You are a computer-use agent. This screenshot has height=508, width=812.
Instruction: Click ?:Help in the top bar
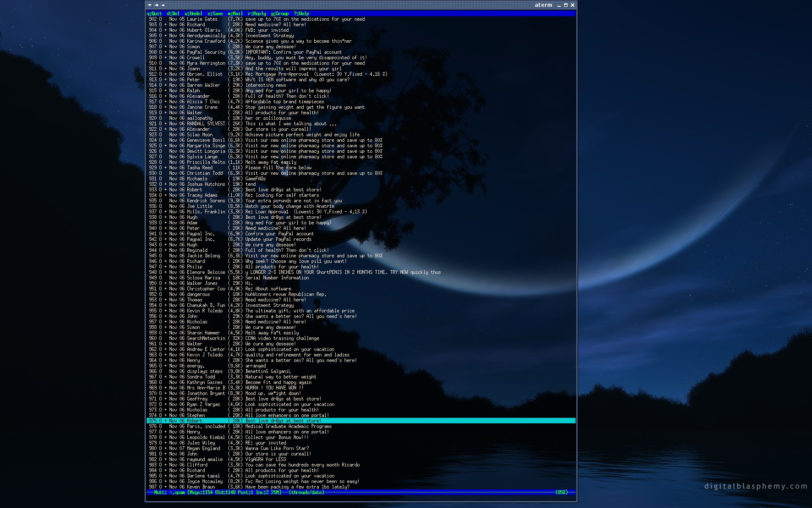coord(301,14)
